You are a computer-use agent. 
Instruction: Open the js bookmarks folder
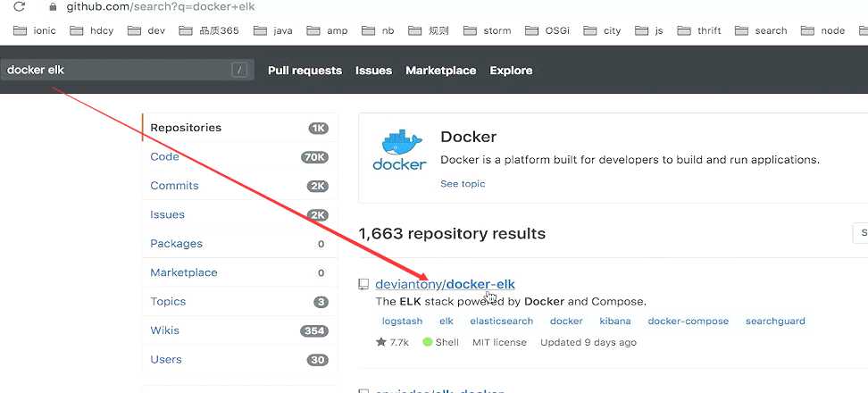tap(649, 30)
